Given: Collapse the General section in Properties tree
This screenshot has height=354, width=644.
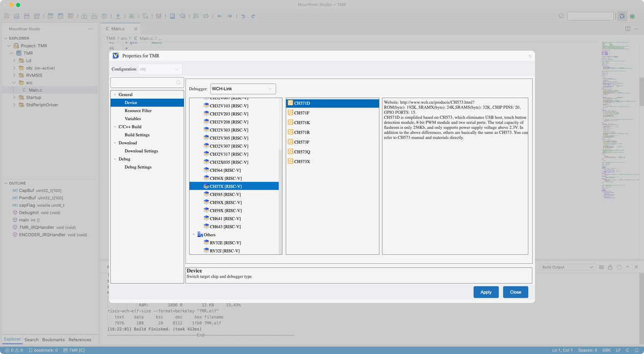Looking at the screenshot, I should [114, 95].
